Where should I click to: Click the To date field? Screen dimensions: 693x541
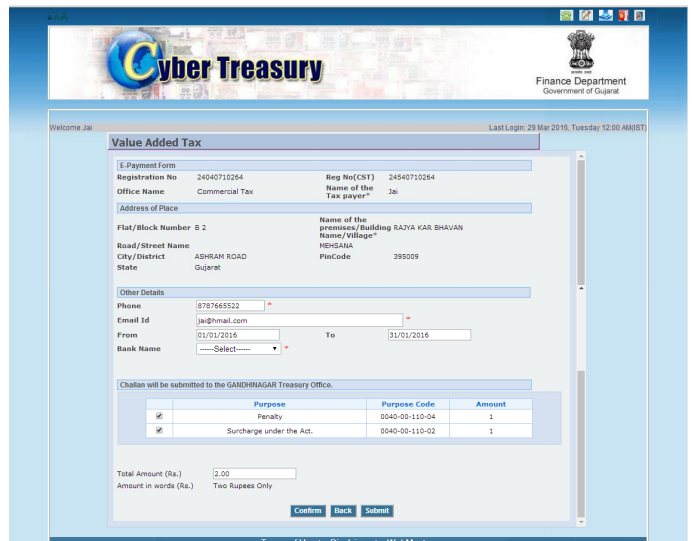[x=429, y=335]
